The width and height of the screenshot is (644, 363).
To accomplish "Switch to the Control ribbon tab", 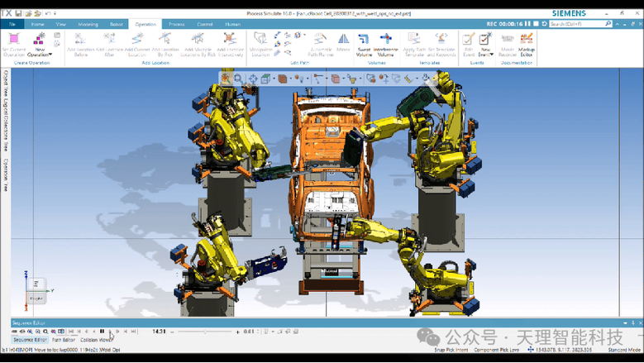I will (x=204, y=24).
